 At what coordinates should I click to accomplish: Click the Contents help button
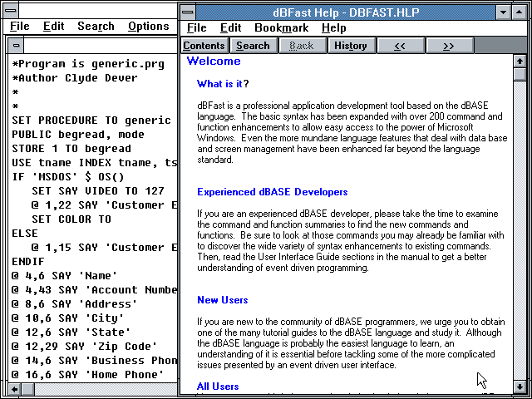point(204,46)
